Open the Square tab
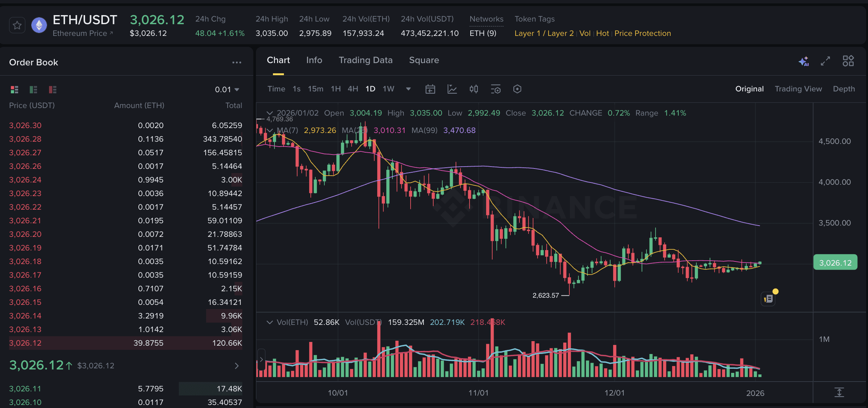Image resolution: width=868 pixels, height=408 pixels. [424, 60]
